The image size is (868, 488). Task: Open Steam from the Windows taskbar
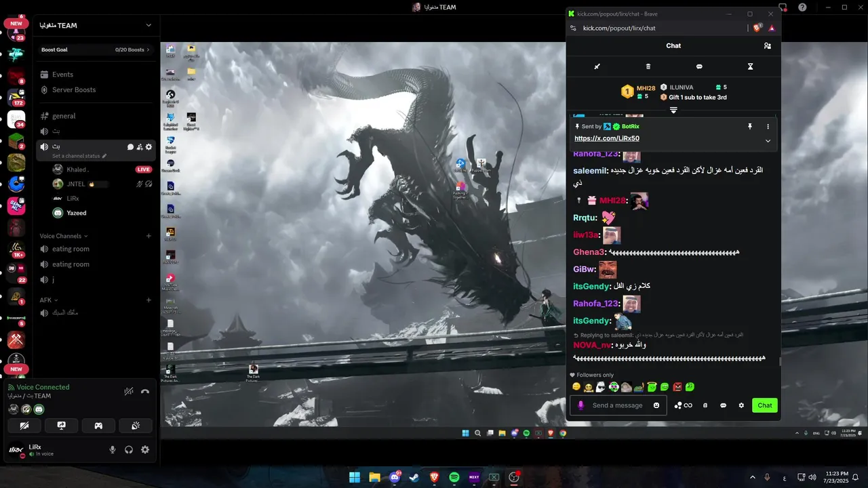click(414, 477)
